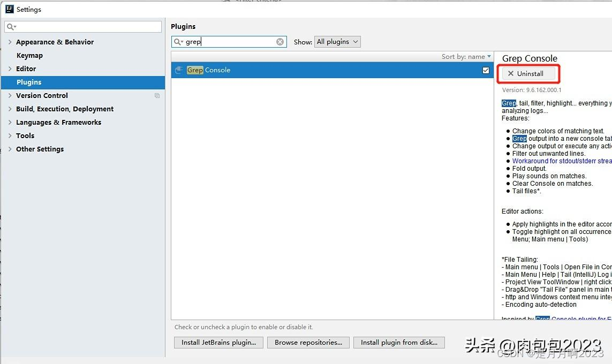The image size is (612, 364).
Task: Clear the plugin search text with X icon
Action: tap(280, 42)
